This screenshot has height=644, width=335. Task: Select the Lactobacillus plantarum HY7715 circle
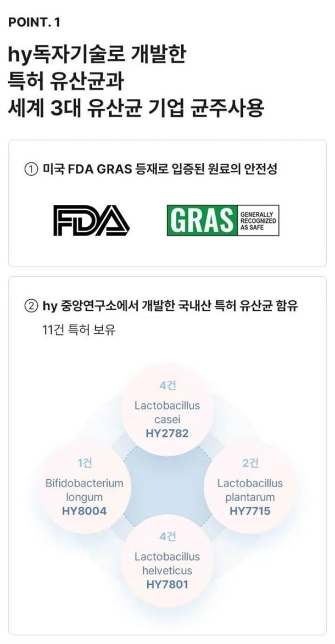click(x=250, y=488)
